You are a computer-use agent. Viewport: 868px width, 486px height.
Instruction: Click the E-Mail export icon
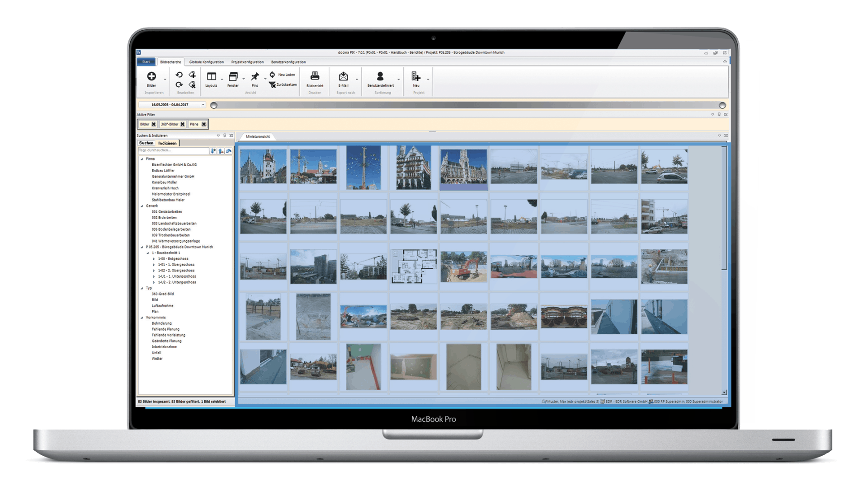click(x=343, y=76)
